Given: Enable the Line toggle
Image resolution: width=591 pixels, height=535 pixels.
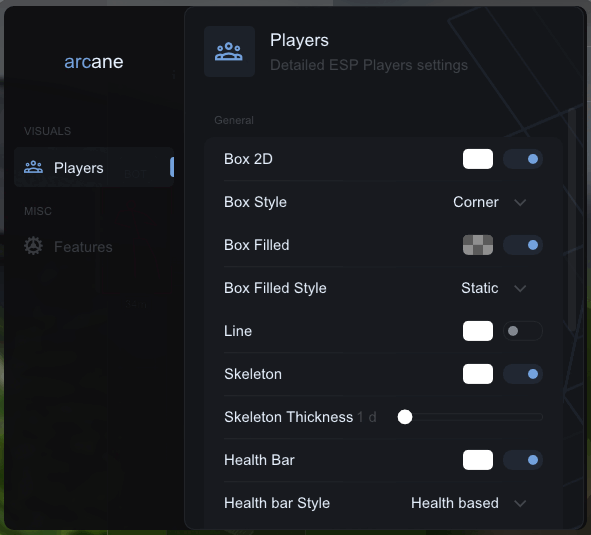Looking at the screenshot, I should tap(523, 331).
